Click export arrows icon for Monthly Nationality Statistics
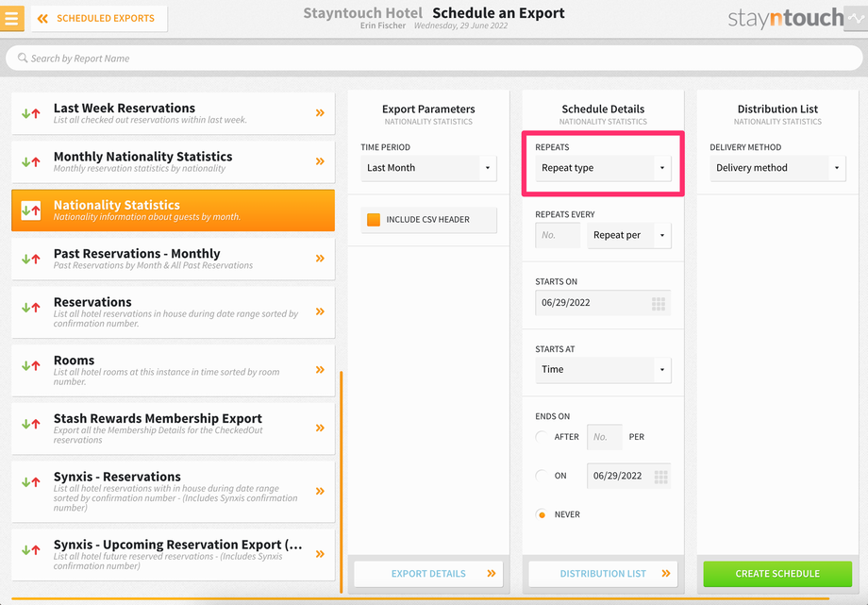The width and height of the screenshot is (868, 605). pos(31,161)
